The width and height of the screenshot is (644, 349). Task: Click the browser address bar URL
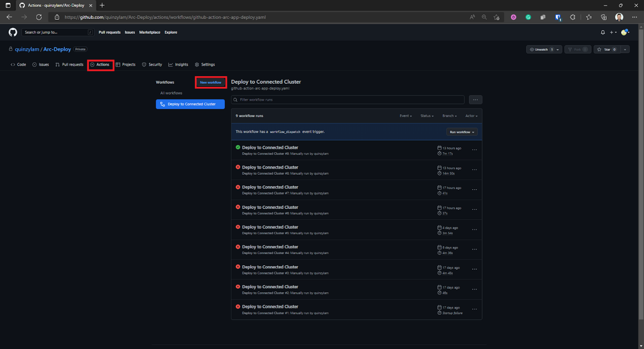(165, 17)
